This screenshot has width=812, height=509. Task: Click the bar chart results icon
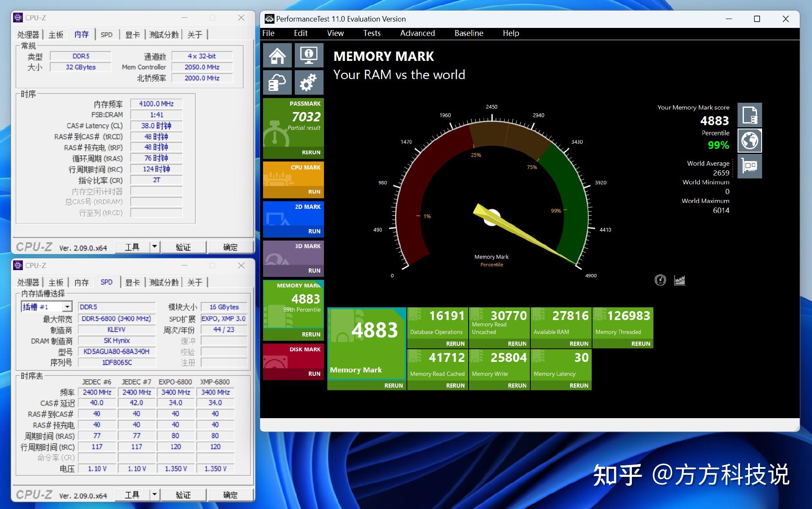(x=679, y=280)
